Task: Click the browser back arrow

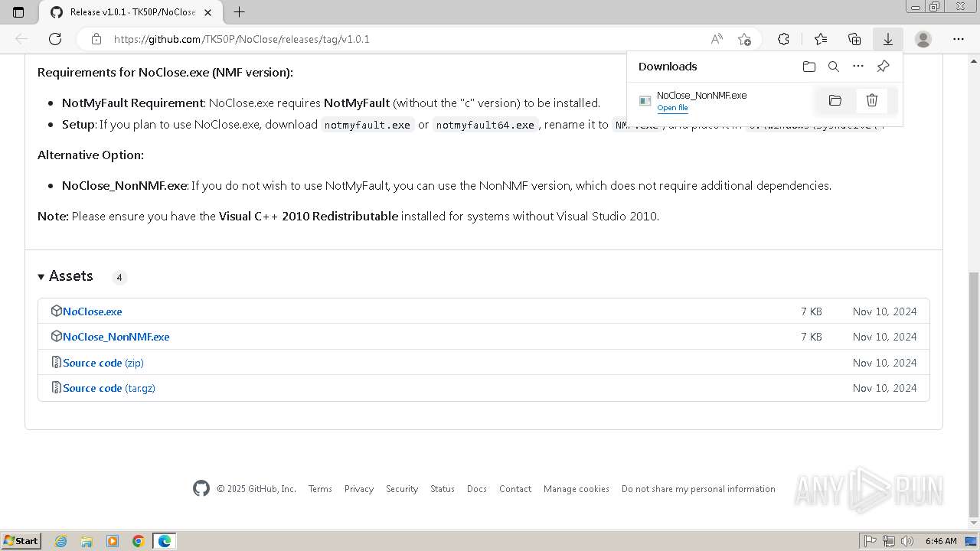Action: tap(21, 39)
